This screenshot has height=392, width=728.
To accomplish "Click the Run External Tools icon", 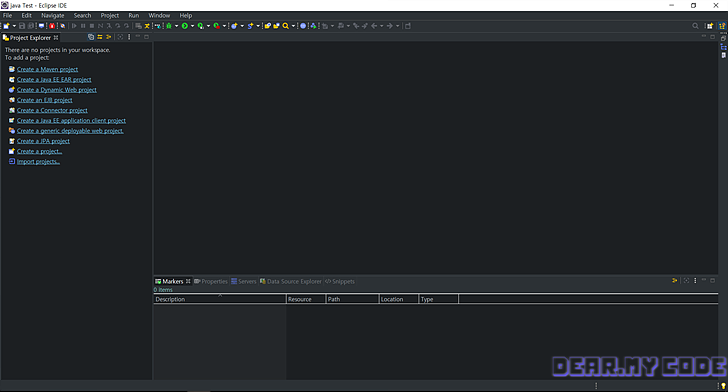I will [x=216, y=26].
